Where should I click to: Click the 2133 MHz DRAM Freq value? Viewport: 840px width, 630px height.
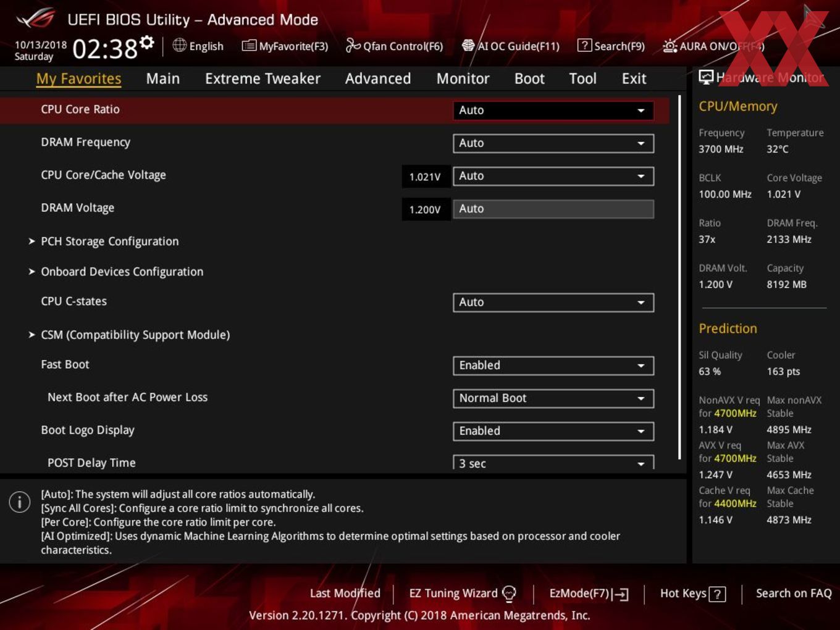coord(789,239)
